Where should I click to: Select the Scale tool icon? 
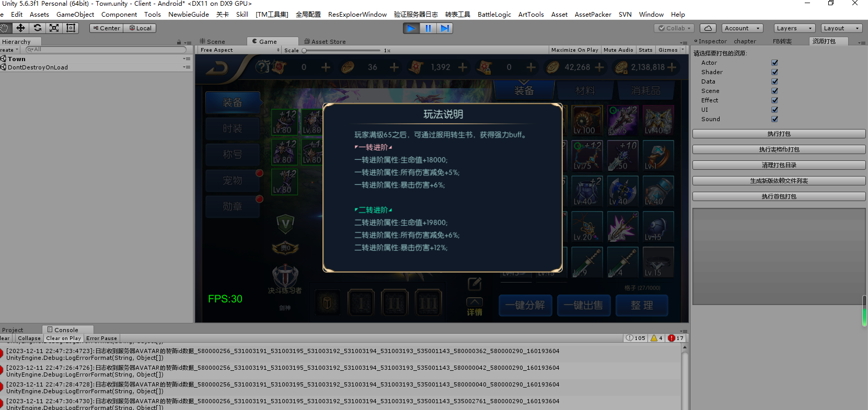pyautogui.click(x=54, y=28)
